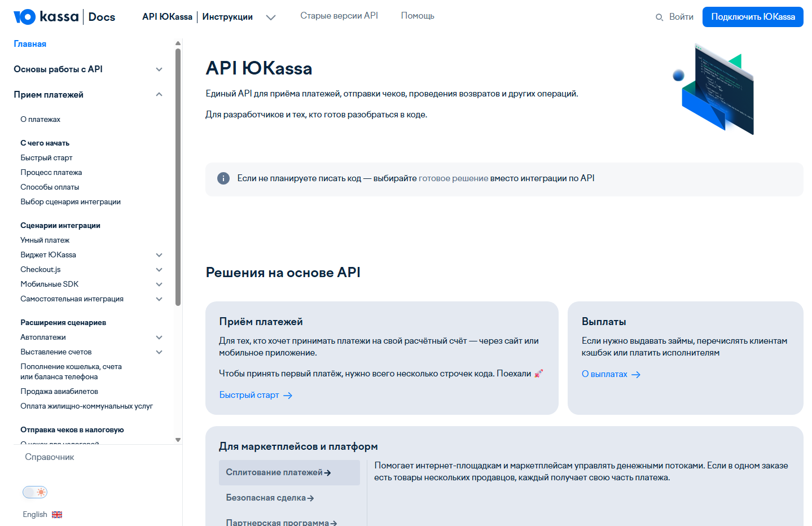This screenshot has width=812, height=526.
Task: Toggle the light/dark theme switch
Action: click(35, 492)
